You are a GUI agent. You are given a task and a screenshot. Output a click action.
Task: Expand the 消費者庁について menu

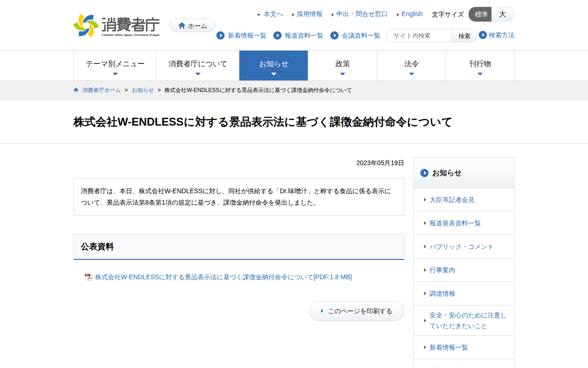(198, 65)
